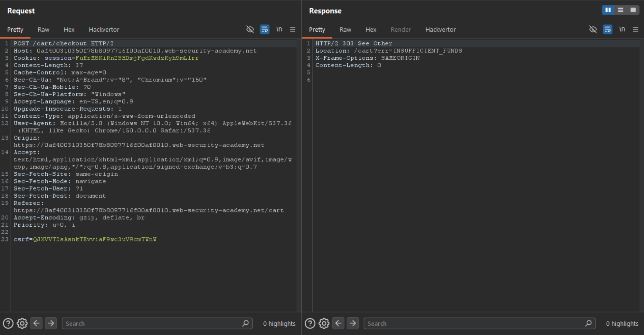This screenshot has height=335, width=644.
Task: Open Hackvertor tab in Response panel
Action: (440, 30)
